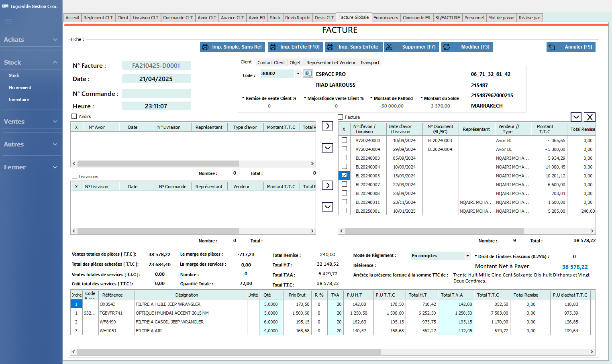
Task: Click the down arrow button next to Avoirs table
Action: 328,148
